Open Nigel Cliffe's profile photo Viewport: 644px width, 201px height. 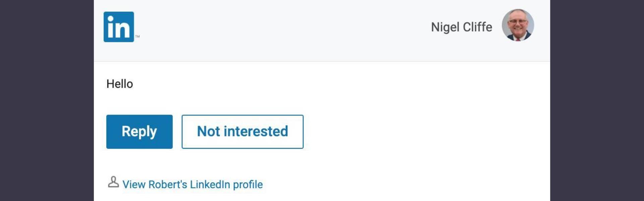pyautogui.click(x=518, y=25)
